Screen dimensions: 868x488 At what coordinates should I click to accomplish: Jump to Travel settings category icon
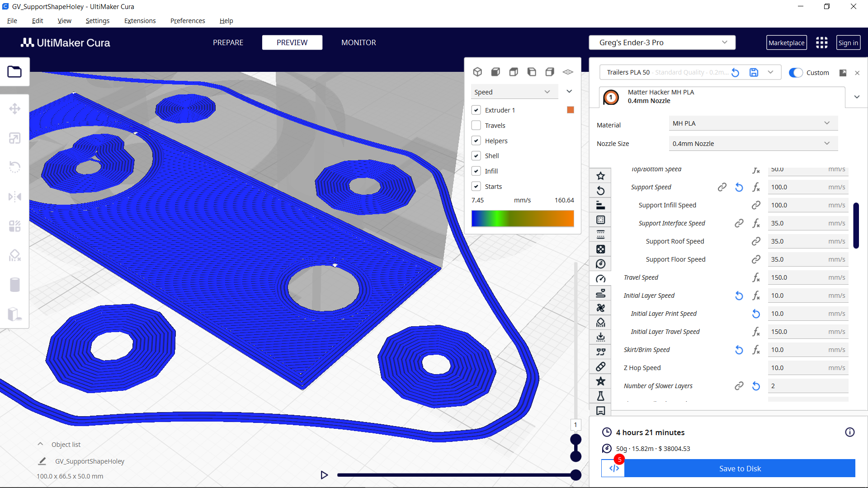click(600, 293)
